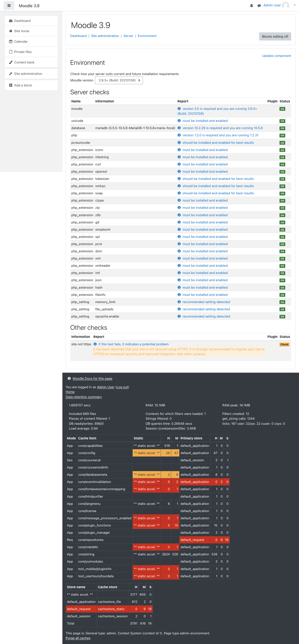Click the info icon in the soap row
Viewport: 299px width, 644px height.
coord(179,193)
